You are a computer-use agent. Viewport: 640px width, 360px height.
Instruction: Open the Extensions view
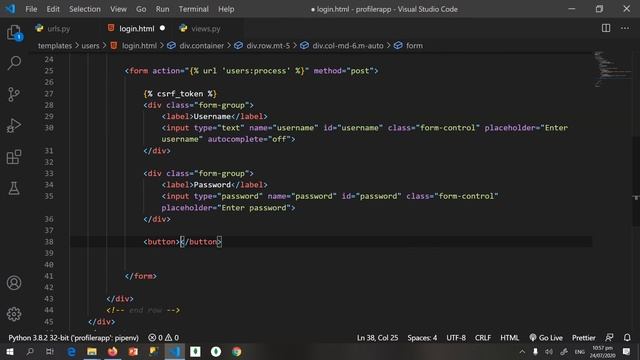[x=14, y=157]
